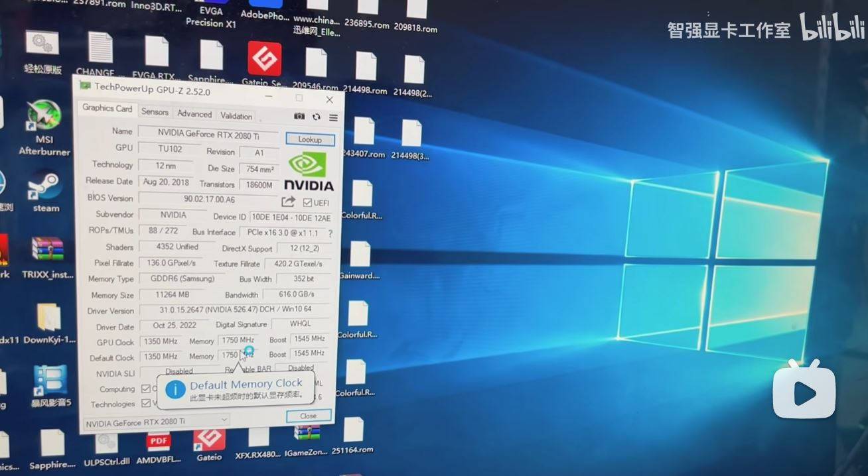Screen dimensions: 868x476
Task: Click the Bus Width 352 bit value
Action: tap(304, 279)
